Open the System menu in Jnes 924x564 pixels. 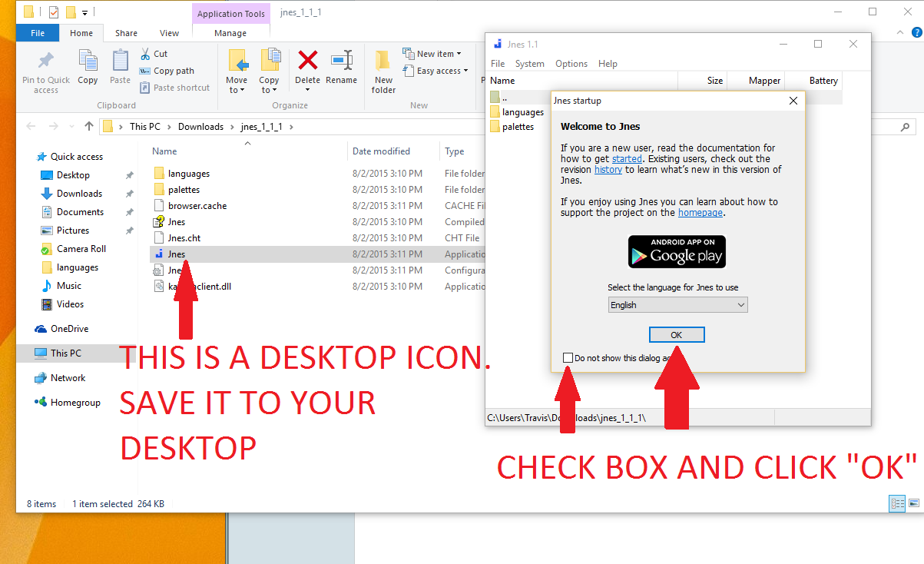point(530,64)
